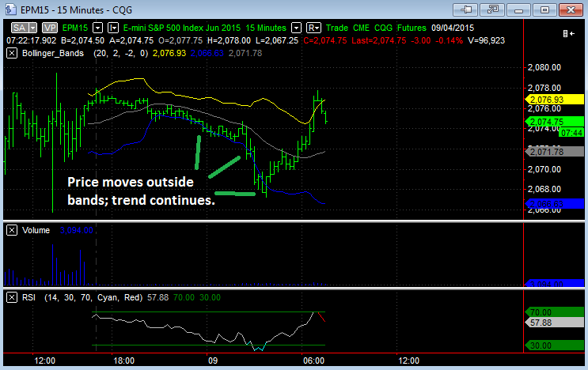Close the RSI study using X box
This screenshot has height=370, width=588.
12,298
